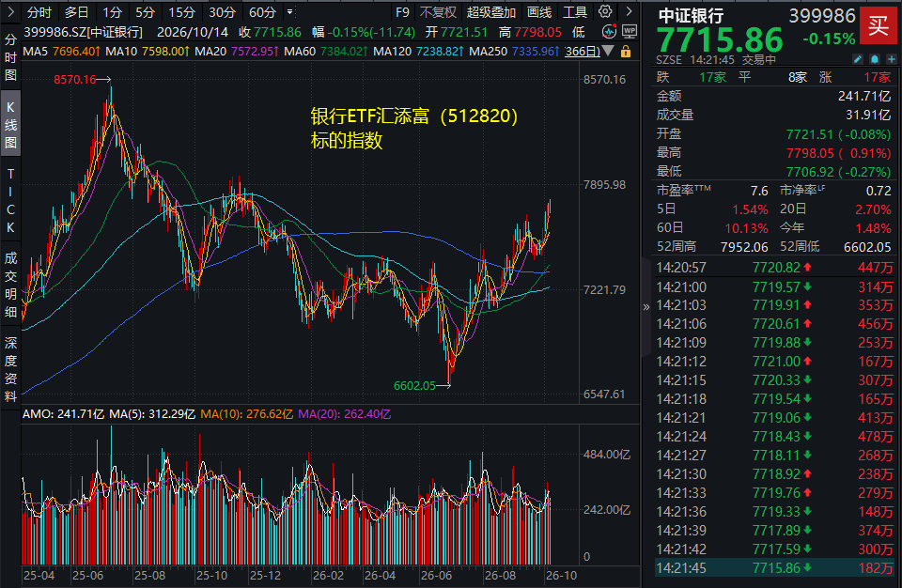Click the 8570.16 high price marker

[x=75, y=80]
